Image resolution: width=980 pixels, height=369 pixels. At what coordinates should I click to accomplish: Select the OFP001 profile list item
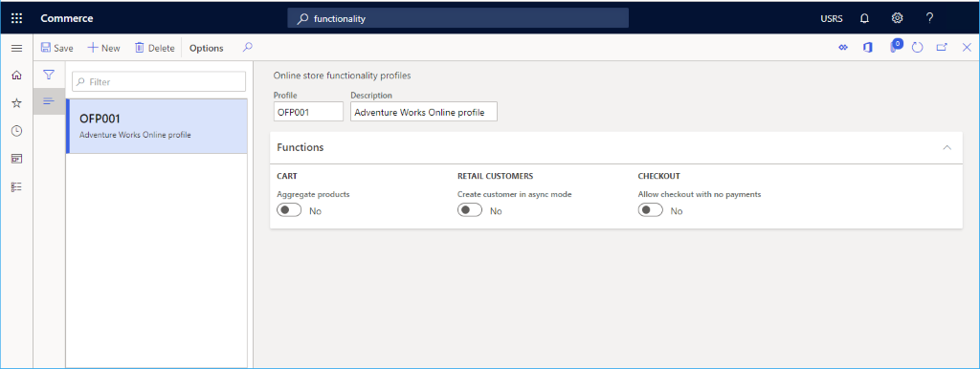click(156, 126)
